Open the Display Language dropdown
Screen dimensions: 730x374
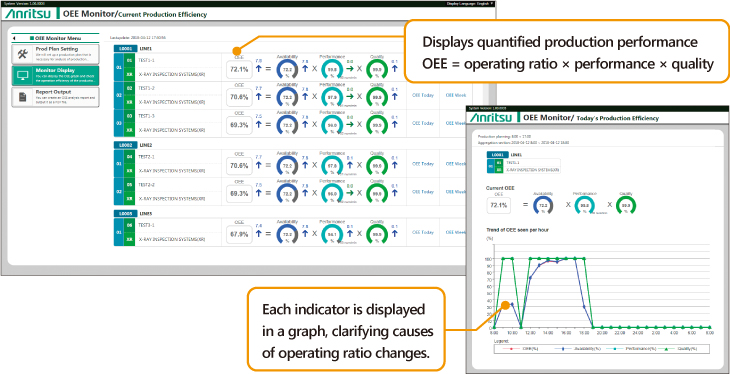[x=469, y=3]
